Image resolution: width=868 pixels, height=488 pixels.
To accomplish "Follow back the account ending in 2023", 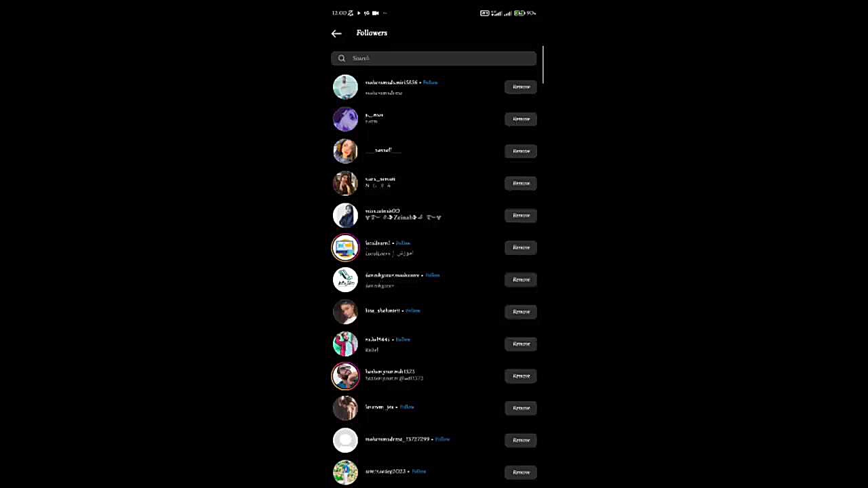I will [x=419, y=471].
